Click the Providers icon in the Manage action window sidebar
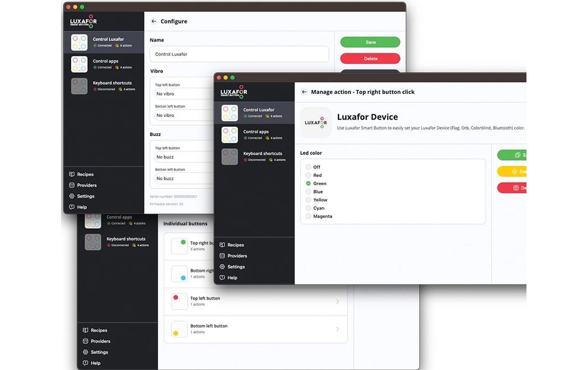 click(222, 256)
